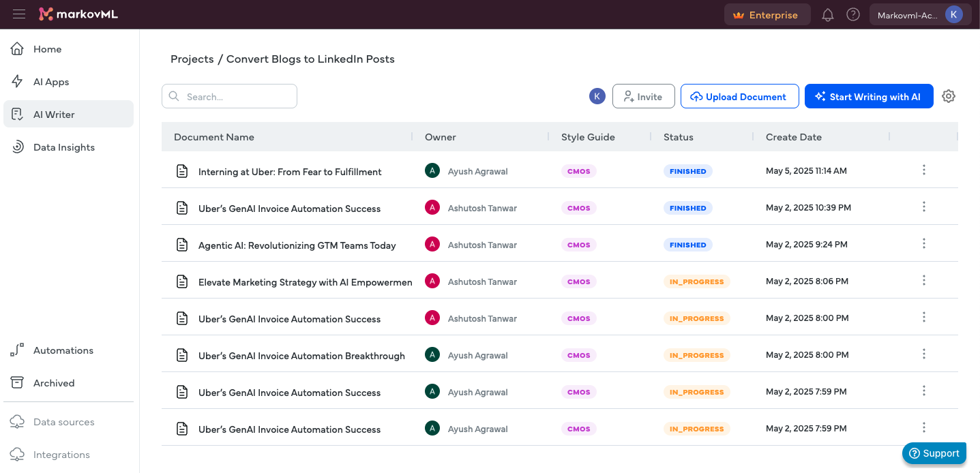Viewport: 980px width, 473px height.
Task: Click the Enterprise plan button
Action: click(767, 14)
